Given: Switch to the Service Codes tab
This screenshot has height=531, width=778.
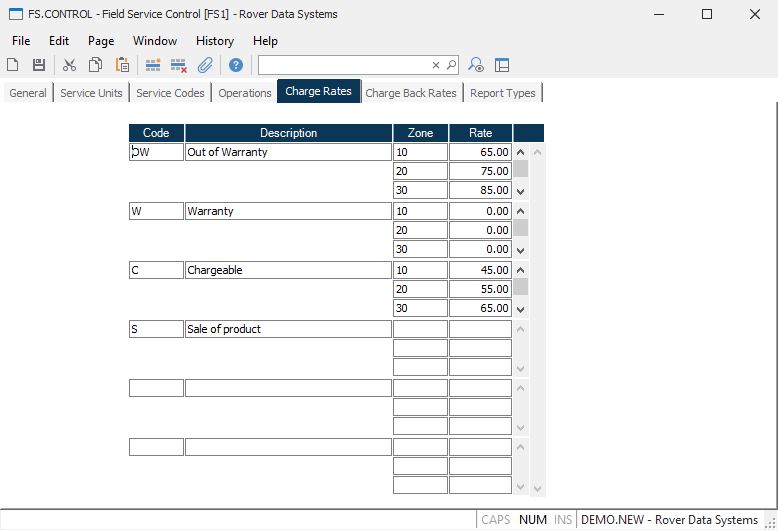Looking at the screenshot, I should [170, 93].
